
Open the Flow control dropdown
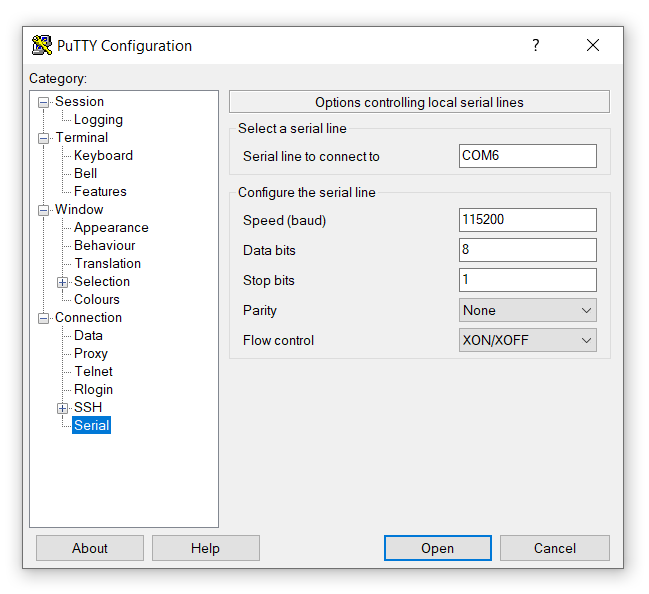[x=527, y=340]
